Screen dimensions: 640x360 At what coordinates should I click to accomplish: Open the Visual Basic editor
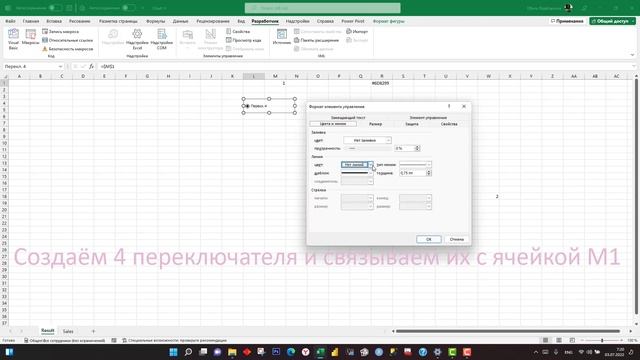coord(13,39)
